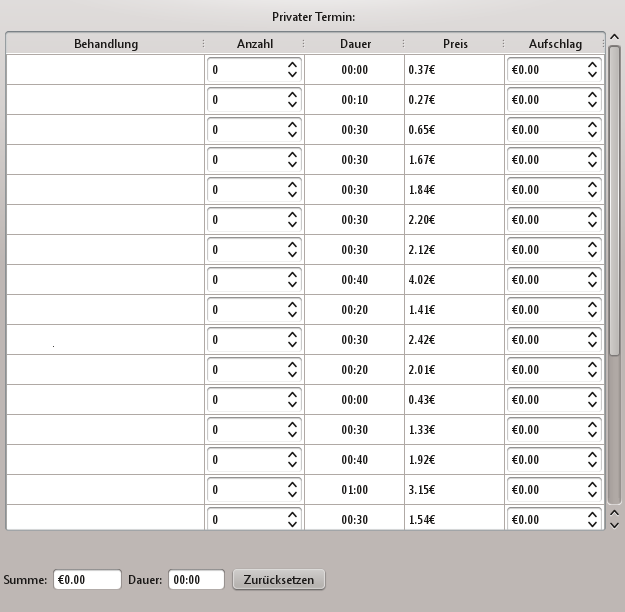This screenshot has width=625, height=612.
Task: Increase Anzahl in the 1.41€ row
Action: (292, 305)
